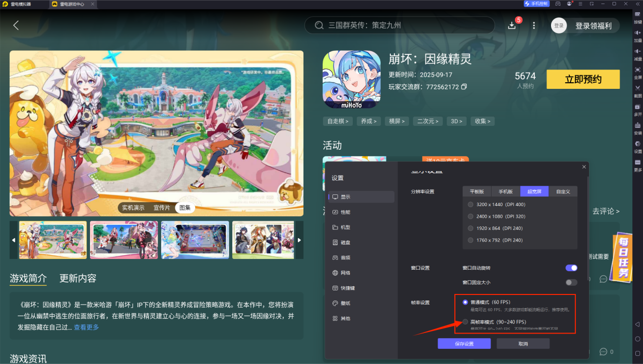
Task: Select 高帧率模式 (90~240 FPS) radio
Action: [465, 322]
